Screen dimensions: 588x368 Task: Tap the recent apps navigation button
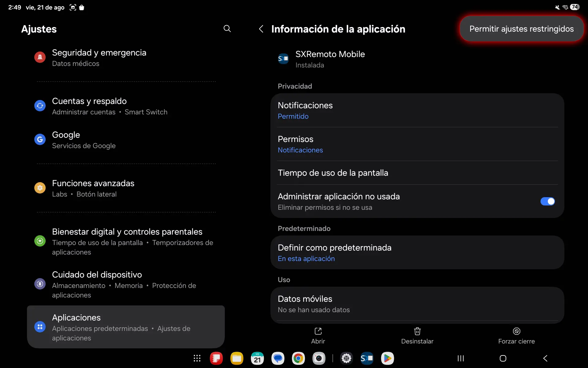pos(461,358)
